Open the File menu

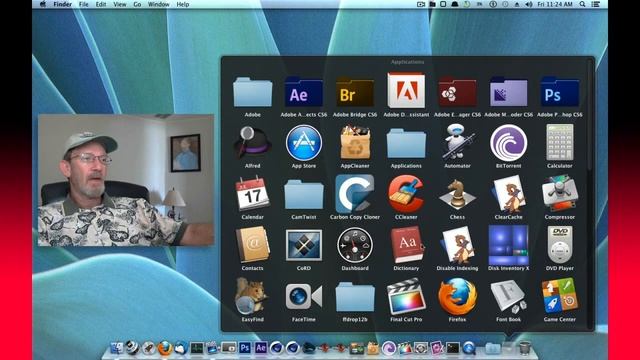[x=84, y=4]
